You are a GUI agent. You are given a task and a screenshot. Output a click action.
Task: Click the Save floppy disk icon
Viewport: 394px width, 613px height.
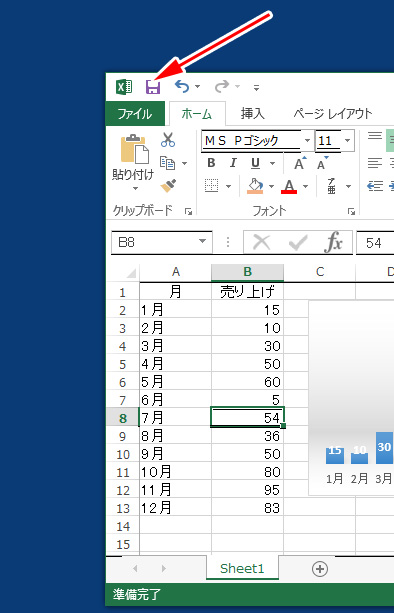[153, 87]
